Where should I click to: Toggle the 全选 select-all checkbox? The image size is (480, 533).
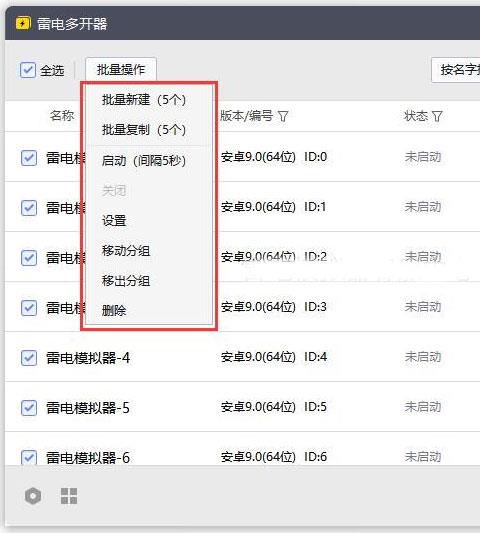tap(28, 70)
